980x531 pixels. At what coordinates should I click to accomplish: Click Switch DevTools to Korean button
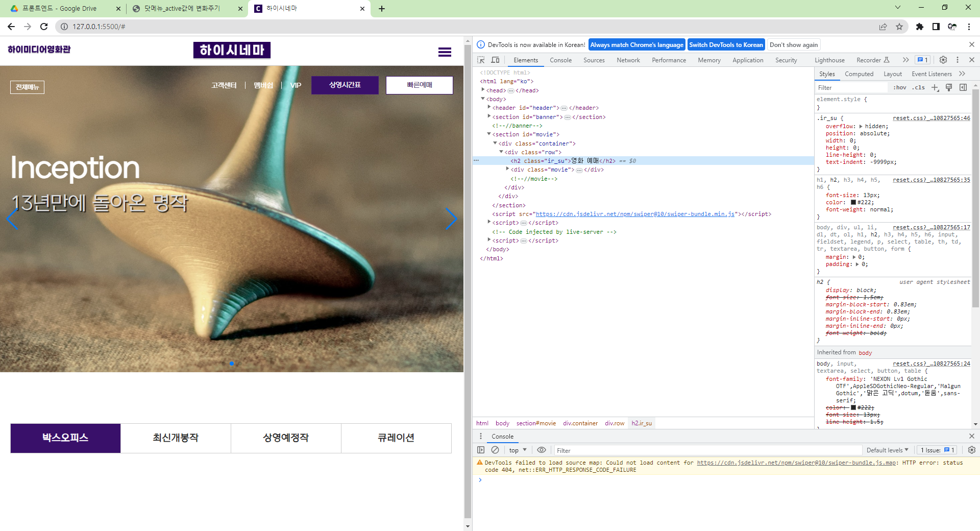pos(726,44)
